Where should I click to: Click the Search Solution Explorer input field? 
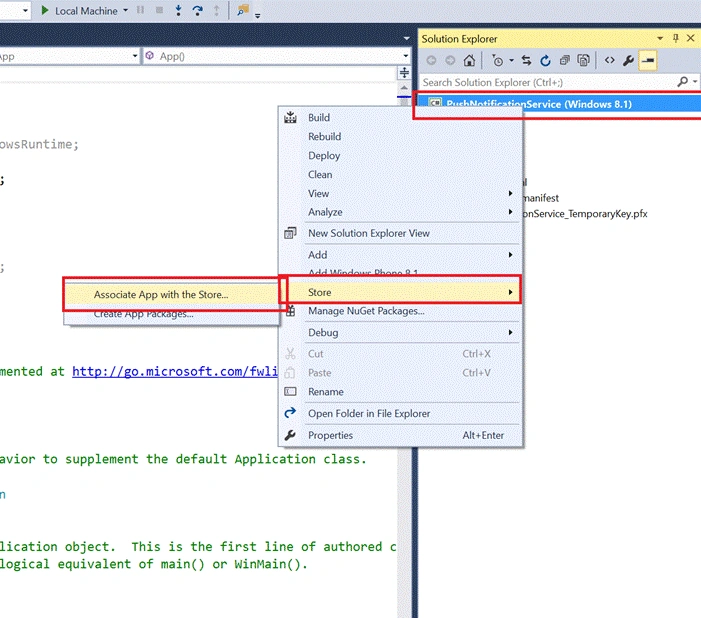click(x=548, y=82)
